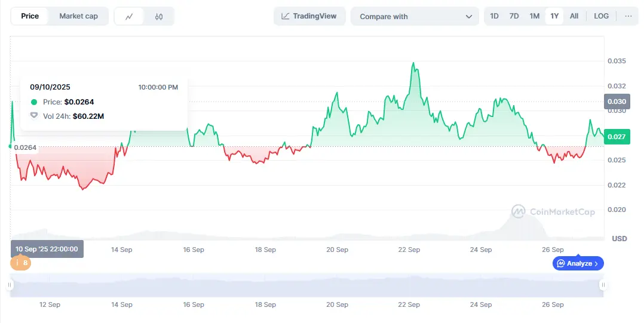Open the Compare with dropdown
644x323 pixels.
point(415,17)
